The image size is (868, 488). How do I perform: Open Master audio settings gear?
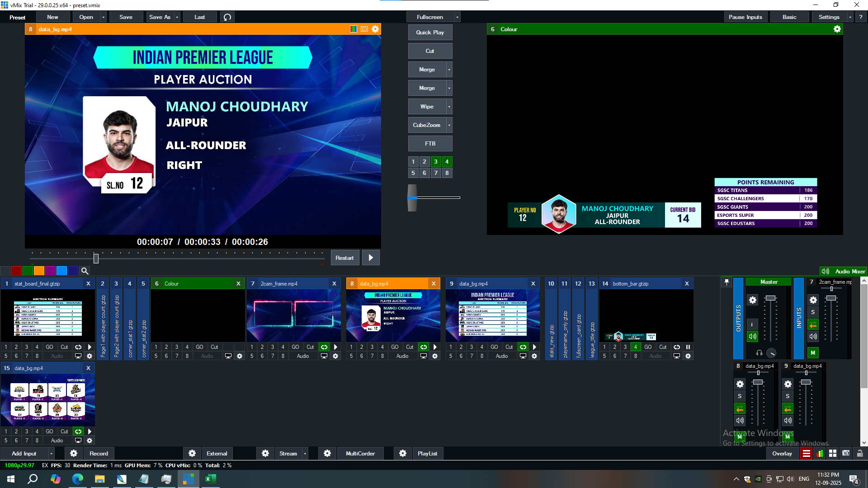click(x=752, y=300)
